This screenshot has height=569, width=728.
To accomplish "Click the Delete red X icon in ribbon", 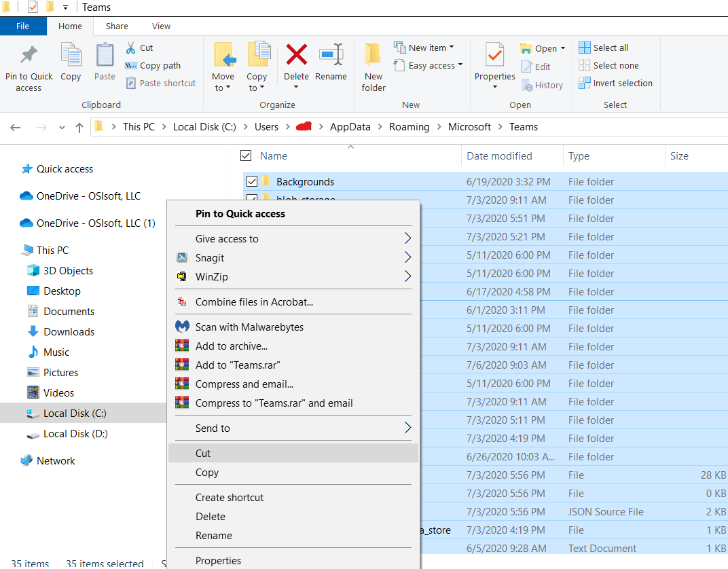I will pyautogui.click(x=296, y=55).
